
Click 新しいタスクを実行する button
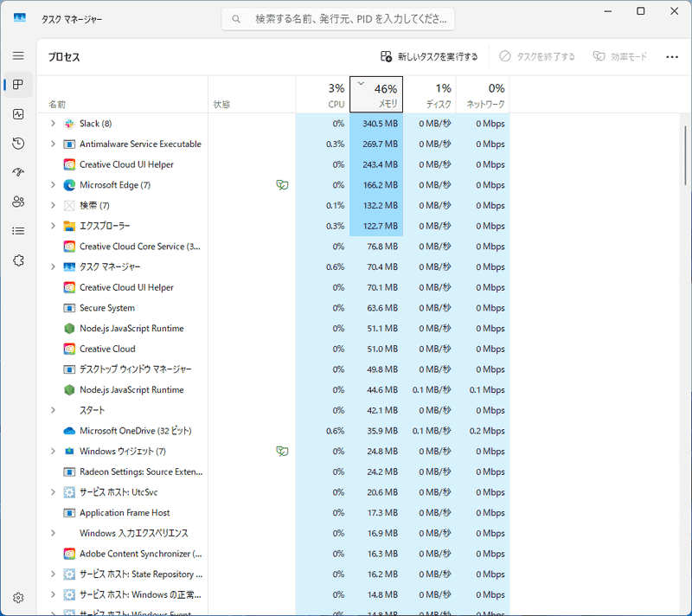coord(429,56)
